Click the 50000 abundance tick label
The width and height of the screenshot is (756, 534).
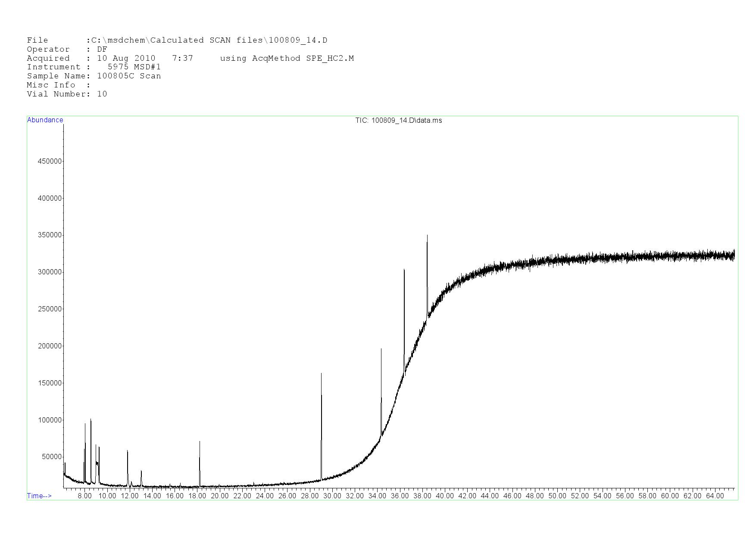(x=51, y=457)
